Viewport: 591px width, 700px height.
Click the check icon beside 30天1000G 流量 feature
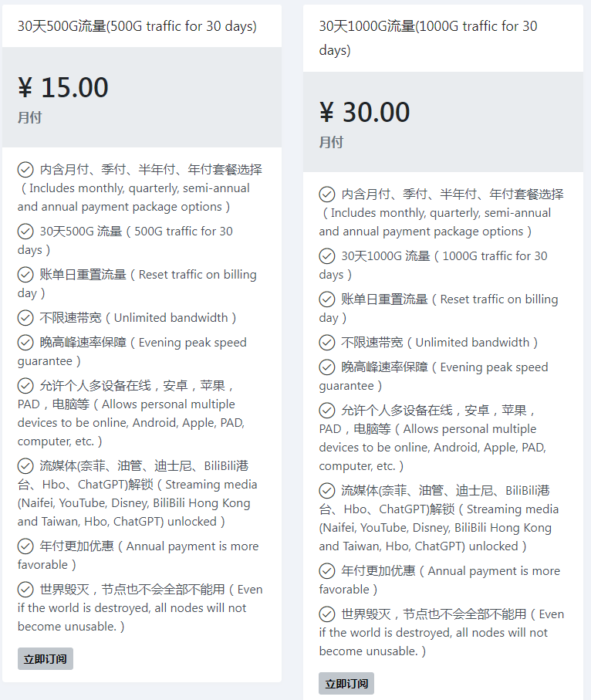tap(327, 256)
